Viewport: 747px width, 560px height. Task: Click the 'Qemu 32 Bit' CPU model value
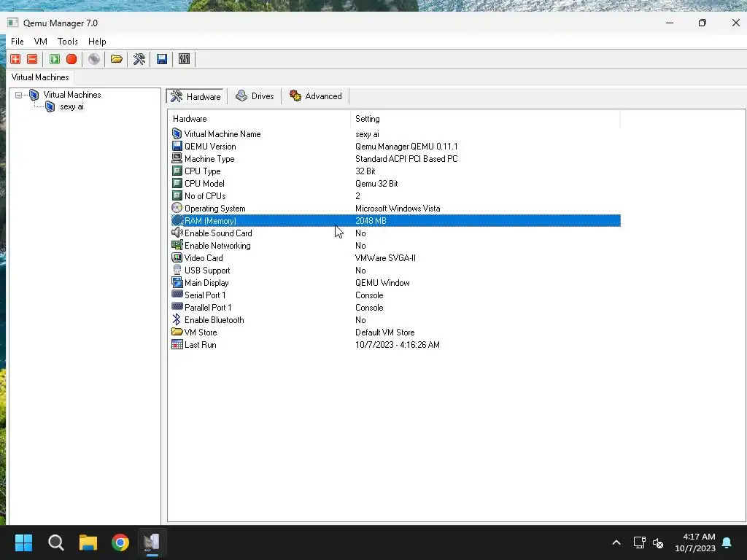point(376,184)
